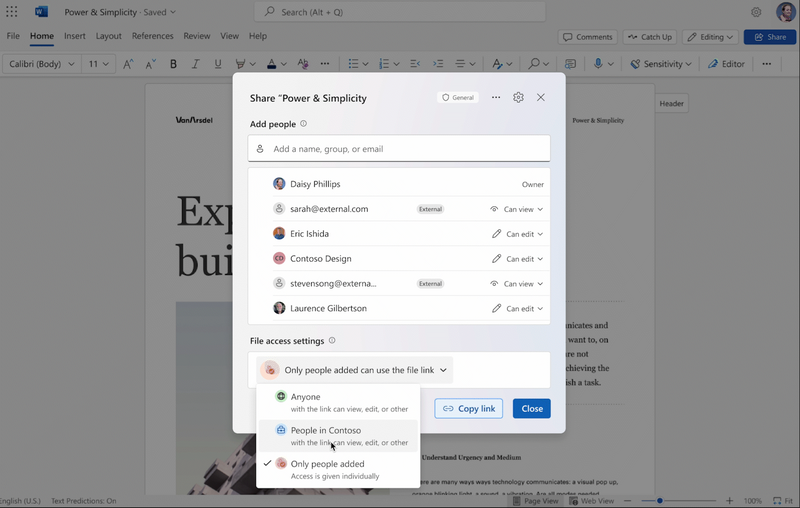Close the Share dialog with X

[541, 97]
